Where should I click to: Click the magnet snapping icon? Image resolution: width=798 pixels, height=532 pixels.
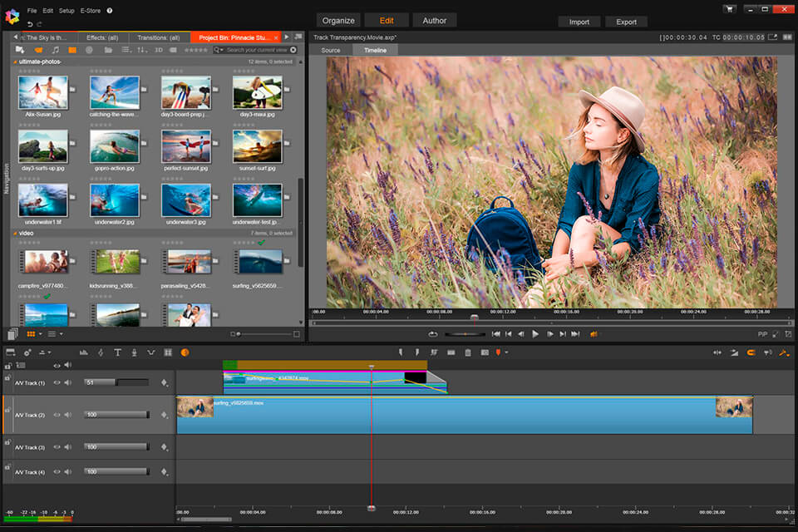(x=750, y=352)
